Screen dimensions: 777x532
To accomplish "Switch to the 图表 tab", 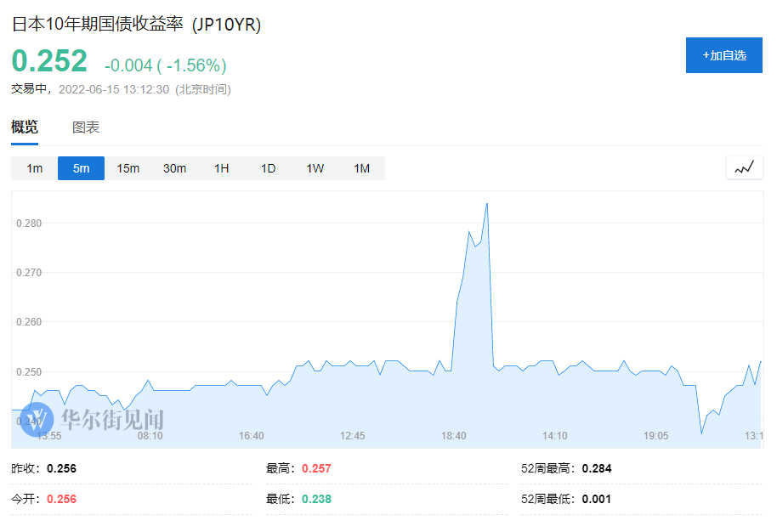I will click(x=86, y=127).
